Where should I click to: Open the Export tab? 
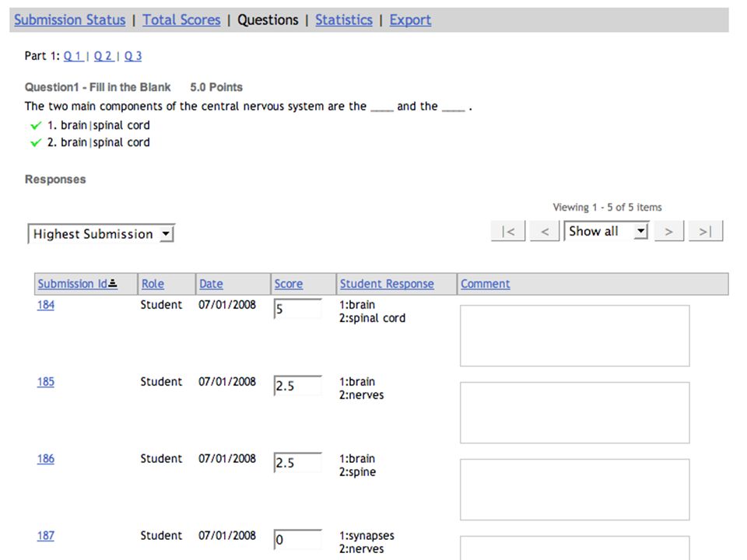[x=410, y=20]
